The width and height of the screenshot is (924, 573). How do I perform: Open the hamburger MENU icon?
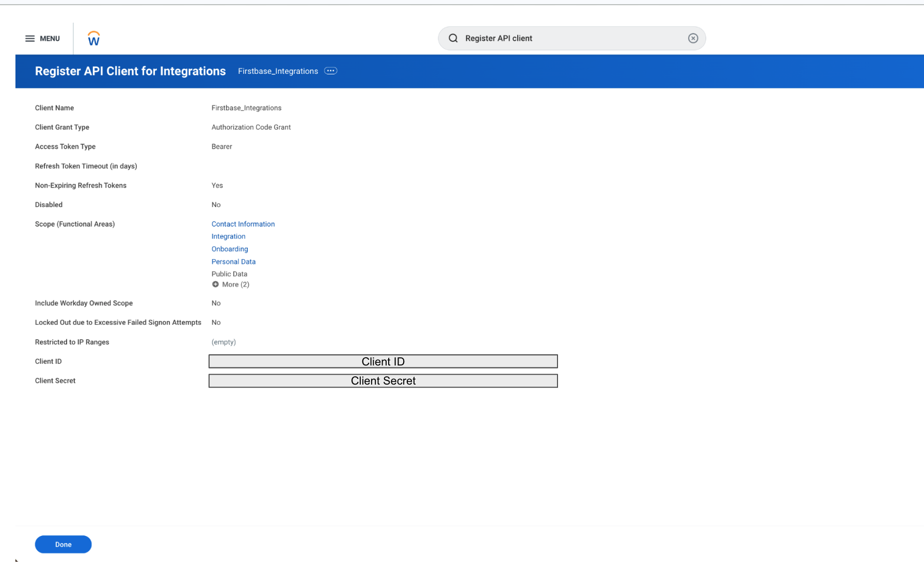(30, 39)
